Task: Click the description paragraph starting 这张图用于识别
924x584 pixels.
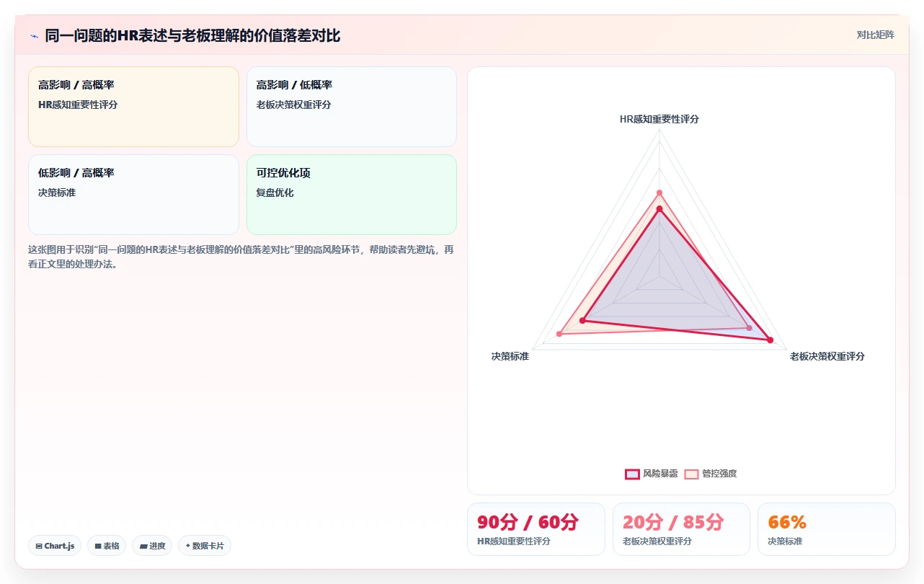Action: click(x=241, y=257)
